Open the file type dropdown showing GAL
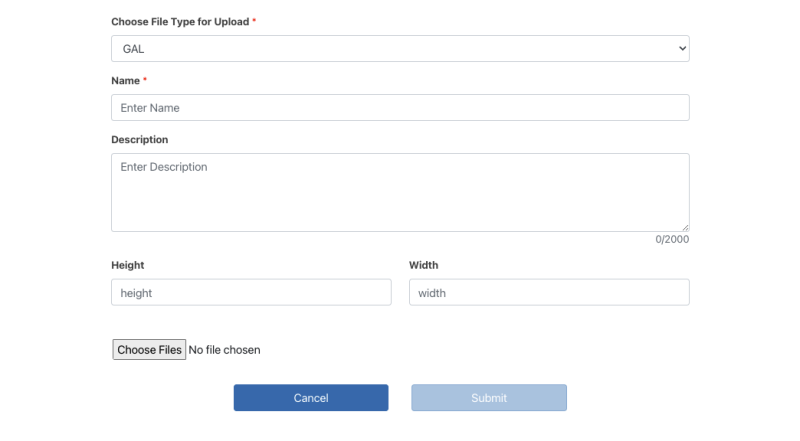This screenshot has height=441, width=800. 400,48
